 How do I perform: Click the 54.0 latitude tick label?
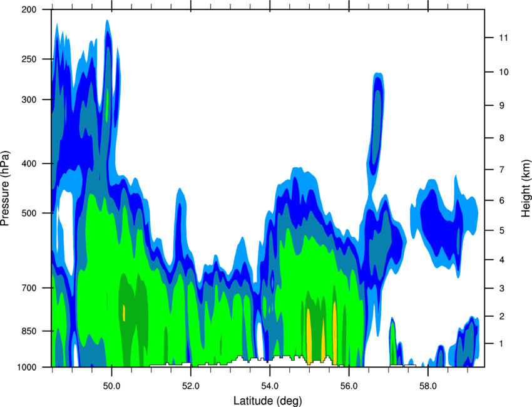click(270, 386)
